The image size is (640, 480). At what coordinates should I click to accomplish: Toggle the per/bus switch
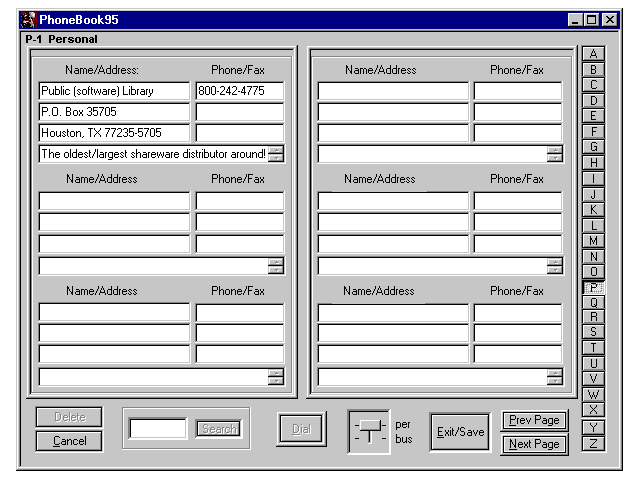coord(369,432)
